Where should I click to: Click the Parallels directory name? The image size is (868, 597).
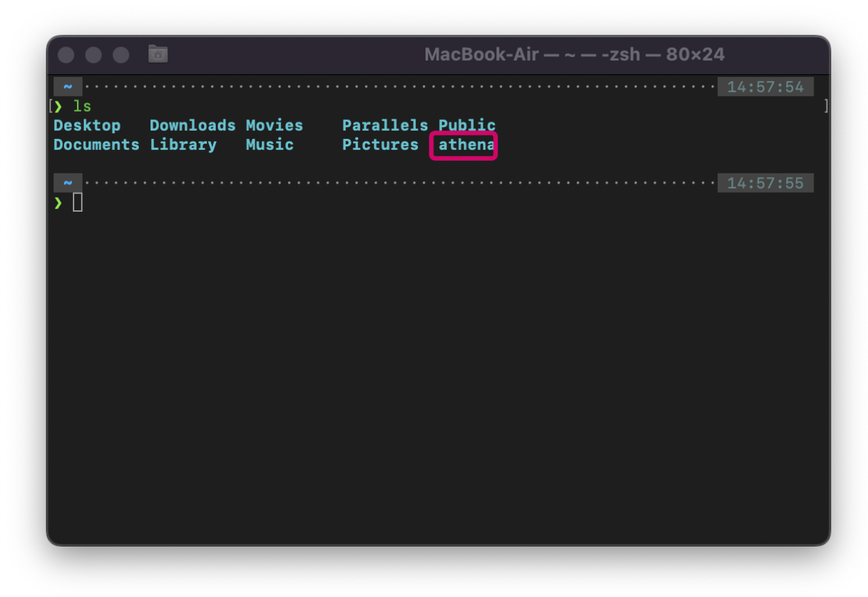[385, 126]
